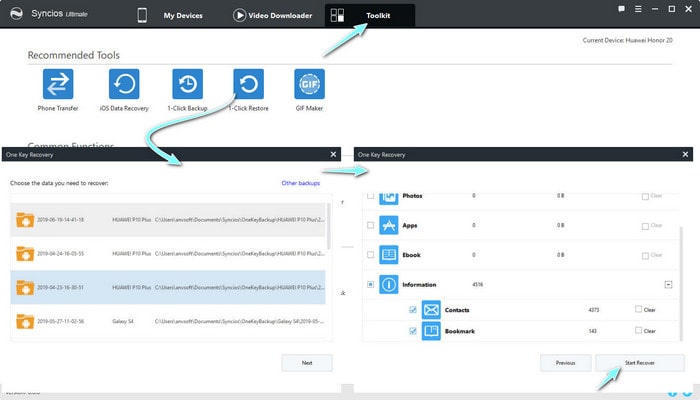Enable Clear option for Contacts
Screen dimensions: 700x400
(x=639, y=309)
